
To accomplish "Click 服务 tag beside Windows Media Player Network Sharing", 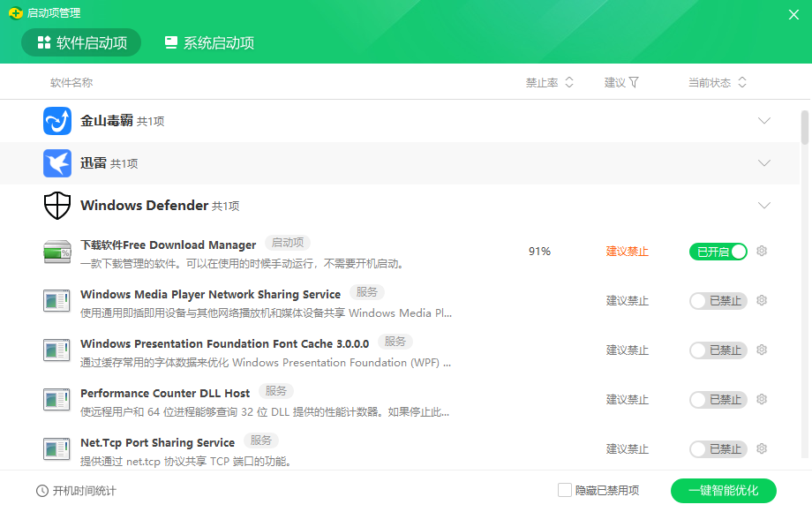I will click(x=366, y=292).
